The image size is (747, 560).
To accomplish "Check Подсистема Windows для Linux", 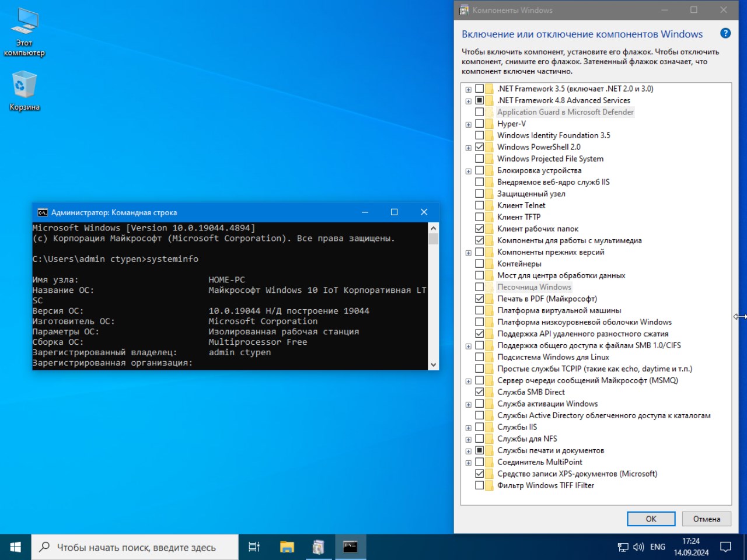I will click(x=480, y=357).
